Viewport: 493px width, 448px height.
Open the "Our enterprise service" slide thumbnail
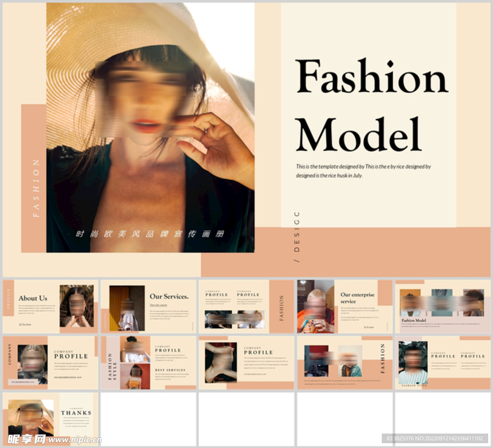pos(345,307)
